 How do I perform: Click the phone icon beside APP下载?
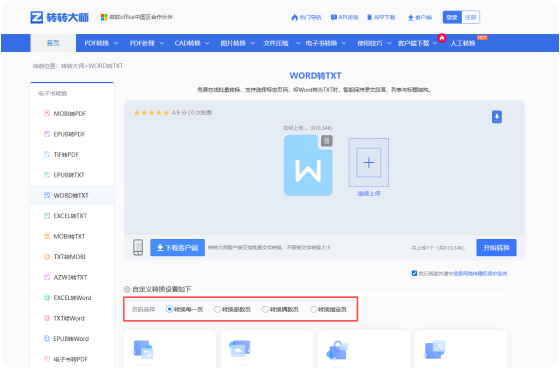tap(370, 17)
